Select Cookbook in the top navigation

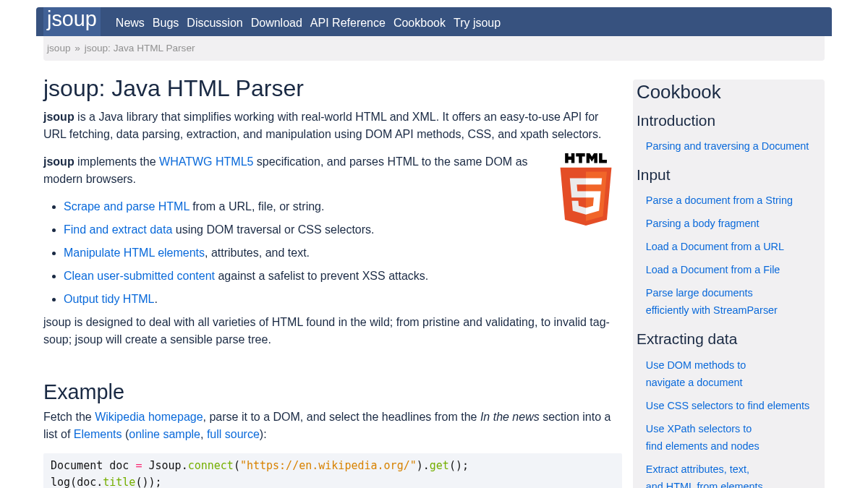click(x=420, y=22)
